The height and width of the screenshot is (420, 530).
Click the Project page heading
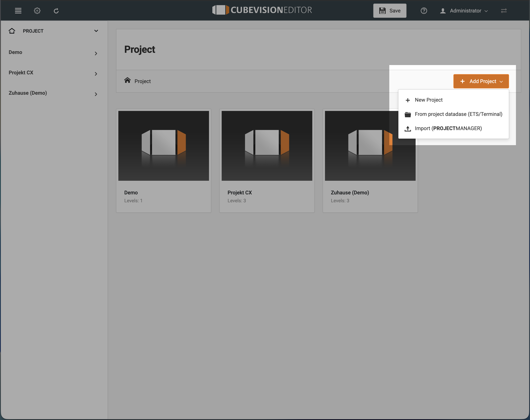pos(140,50)
